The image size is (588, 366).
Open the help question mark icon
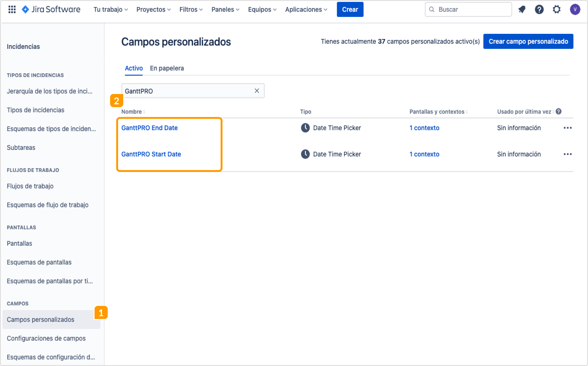tap(539, 9)
